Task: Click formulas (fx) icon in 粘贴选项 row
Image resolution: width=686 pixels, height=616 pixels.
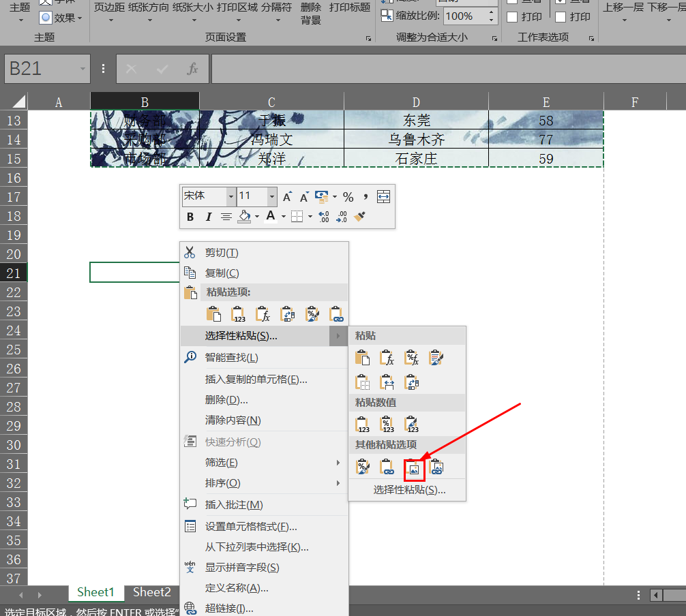Action: coord(263,314)
